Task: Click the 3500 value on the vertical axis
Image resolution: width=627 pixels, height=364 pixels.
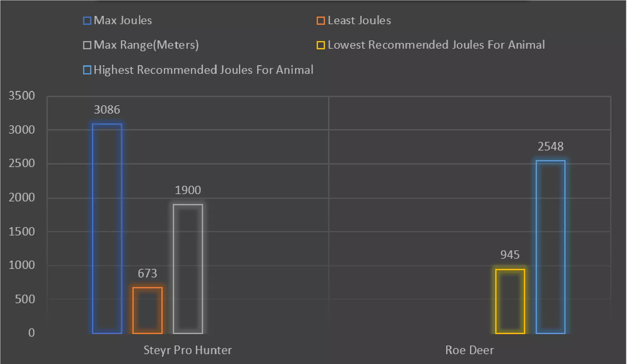Action: point(22,96)
